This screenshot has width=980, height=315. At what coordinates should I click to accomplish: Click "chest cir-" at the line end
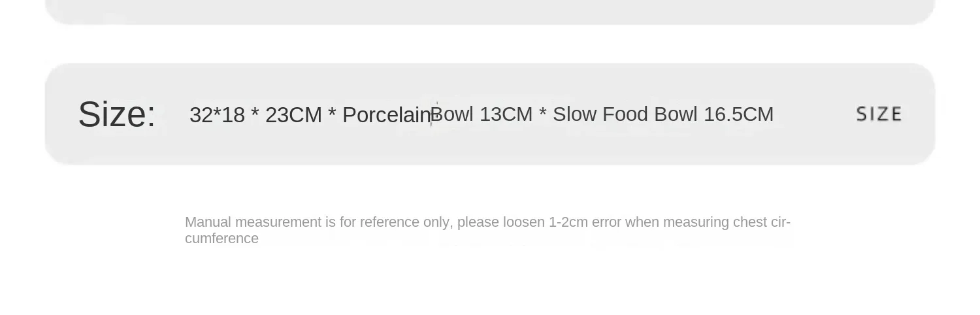(x=762, y=222)
